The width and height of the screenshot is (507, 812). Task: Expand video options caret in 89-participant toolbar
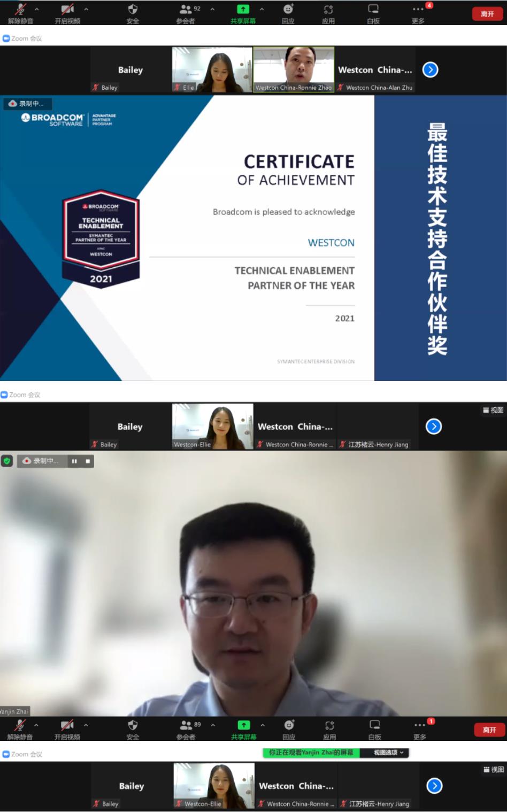coord(86,725)
